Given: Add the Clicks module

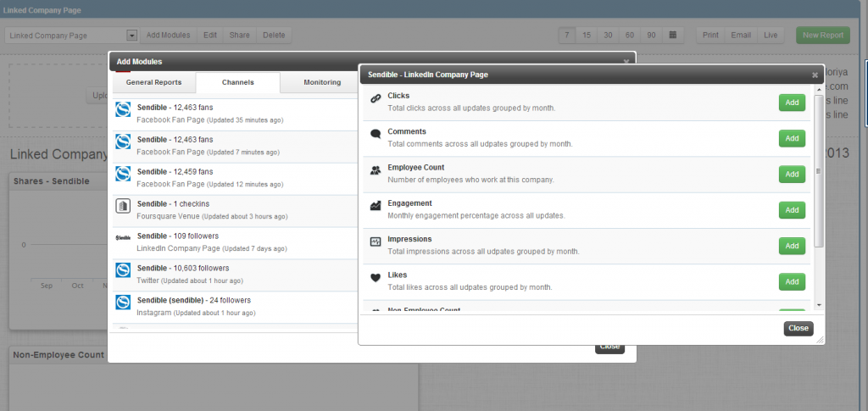Looking at the screenshot, I should 793,103.
